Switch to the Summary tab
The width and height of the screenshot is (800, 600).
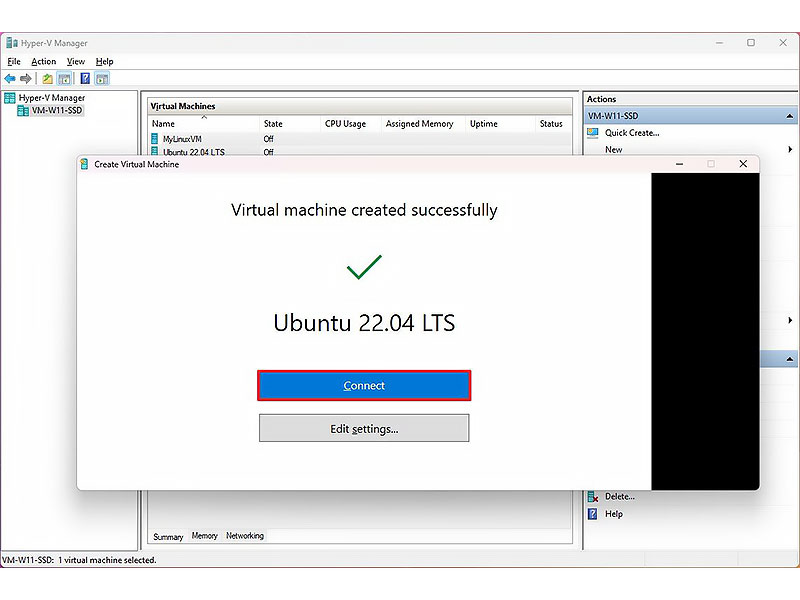(168, 536)
